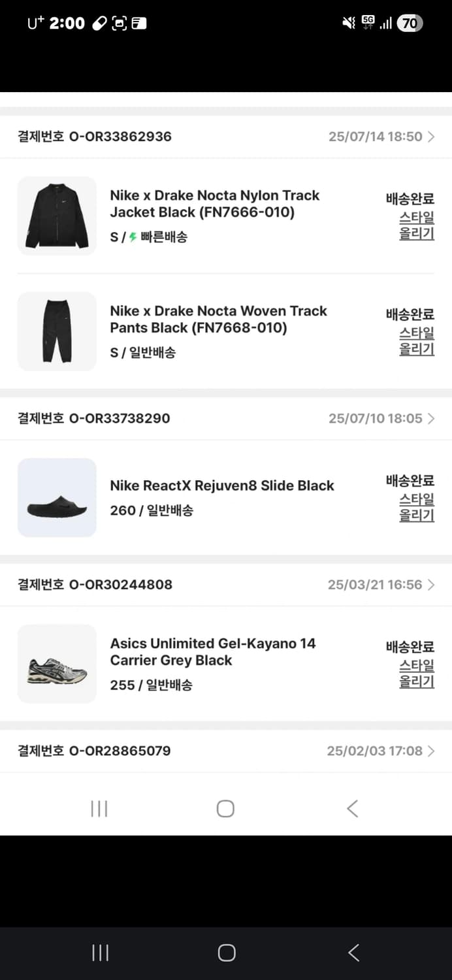Tap 스타일 올리기 under the ReactX Slide
Image resolution: width=452 pixels, height=980 pixels.
tap(416, 509)
